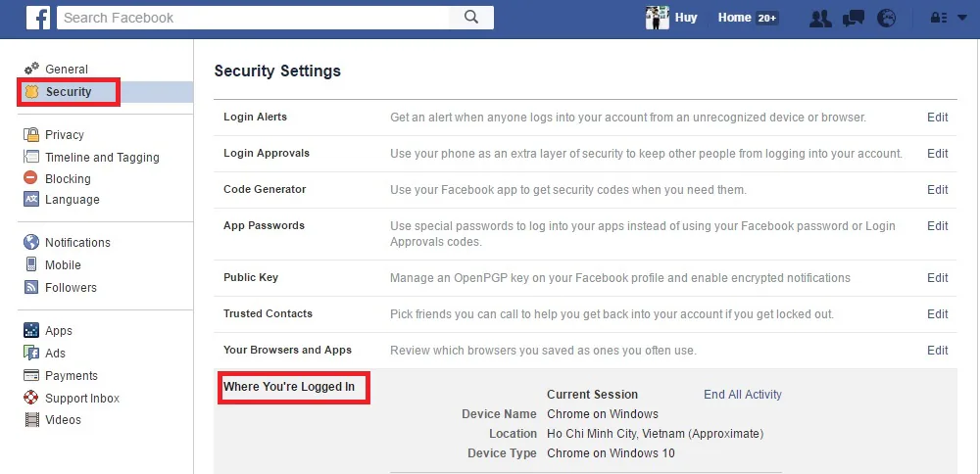Select Security in the sidebar
980x474 pixels.
pos(69,92)
